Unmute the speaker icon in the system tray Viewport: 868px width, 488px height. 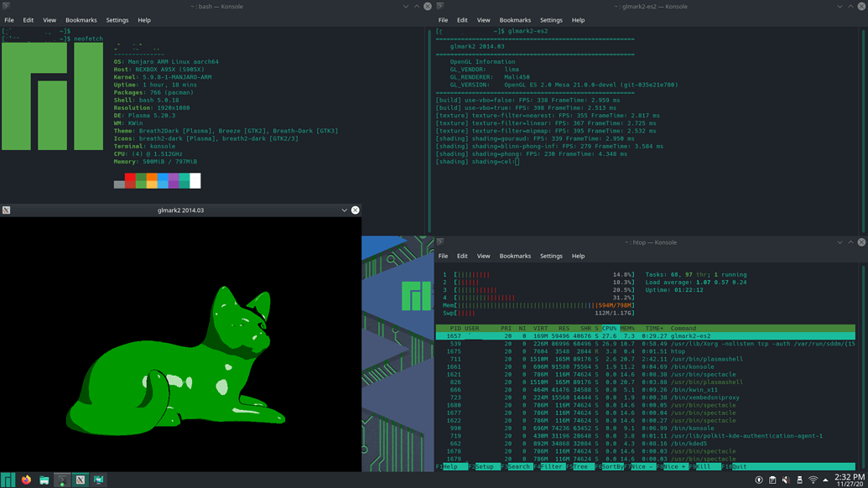pos(785,480)
